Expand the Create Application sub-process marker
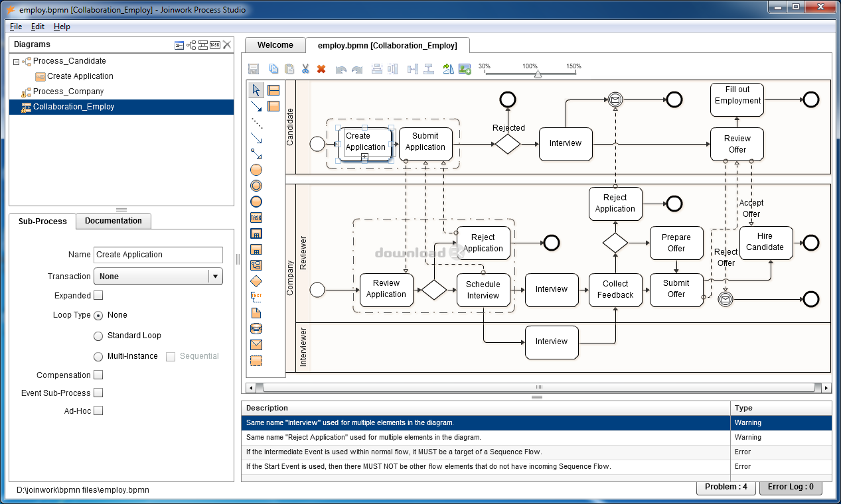The height and width of the screenshot is (504, 841). [364, 157]
